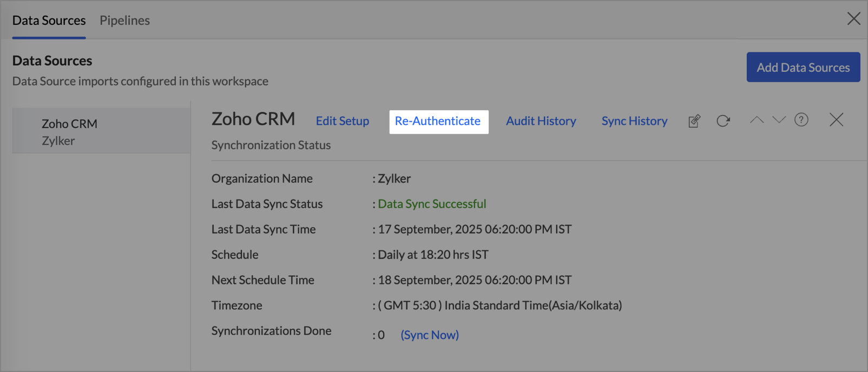Click the Data Sync Successful status text
The image size is (868, 372).
point(432,204)
